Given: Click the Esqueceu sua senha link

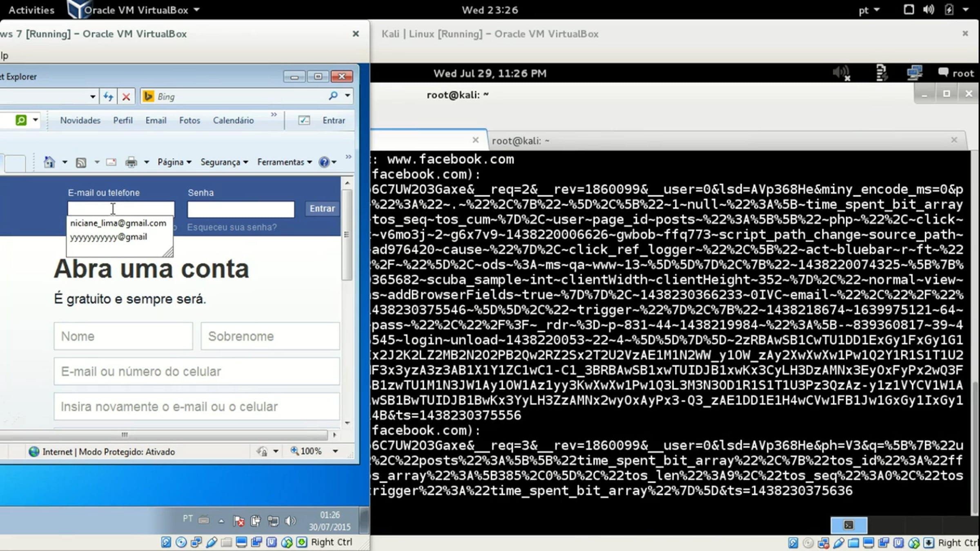Looking at the screenshot, I should (x=232, y=227).
